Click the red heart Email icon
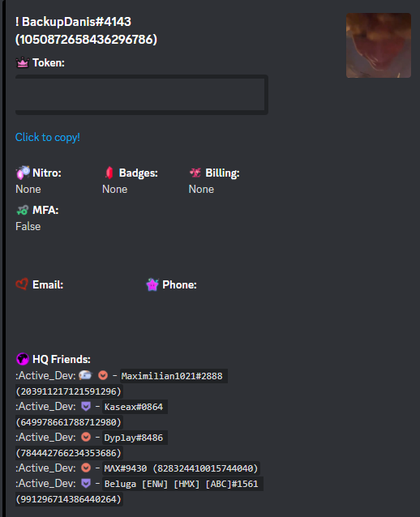Image resolution: width=420 pixels, height=517 pixels. (x=22, y=284)
